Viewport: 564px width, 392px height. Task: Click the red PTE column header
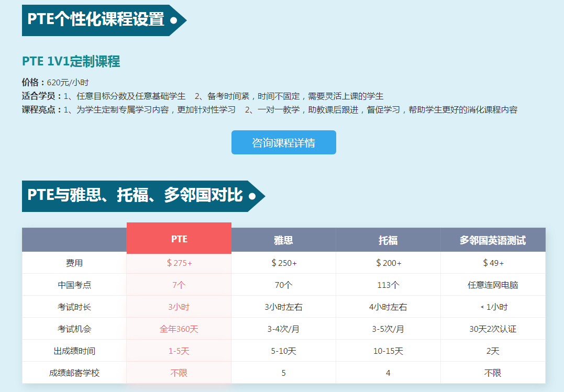[x=179, y=239]
